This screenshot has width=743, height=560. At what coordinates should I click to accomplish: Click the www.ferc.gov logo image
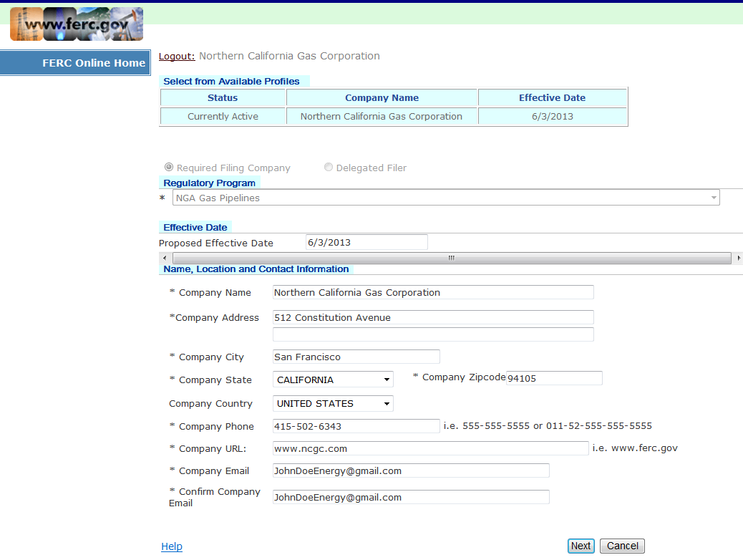tap(77, 24)
